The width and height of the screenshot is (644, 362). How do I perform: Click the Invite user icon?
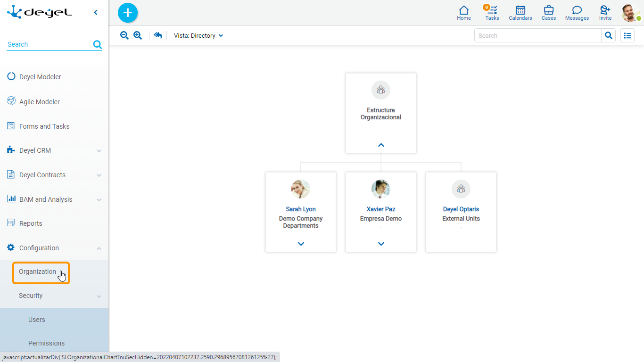(x=605, y=13)
